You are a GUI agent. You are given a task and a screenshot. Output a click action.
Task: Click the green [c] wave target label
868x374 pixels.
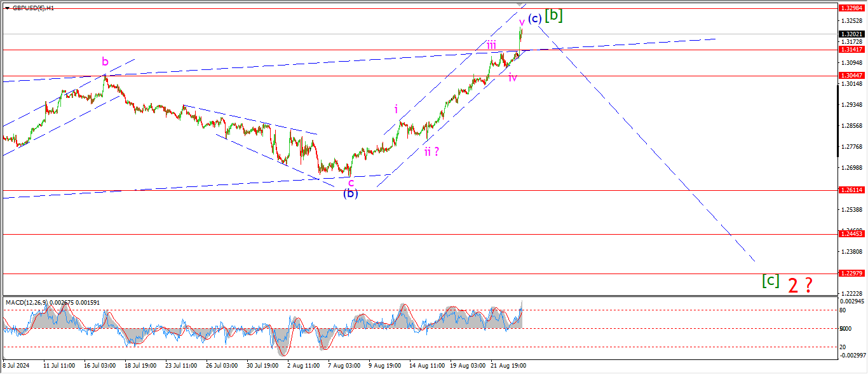(x=770, y=280)
